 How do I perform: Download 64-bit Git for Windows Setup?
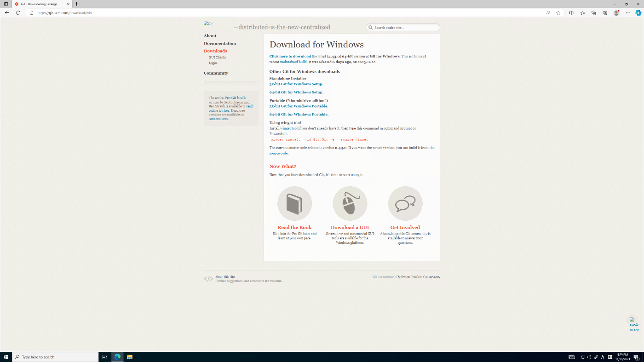tap(296, 92)
